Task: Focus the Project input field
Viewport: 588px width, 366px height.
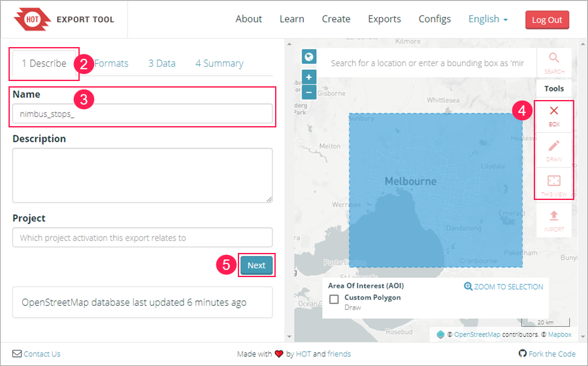Action: [x=142, y=238]
